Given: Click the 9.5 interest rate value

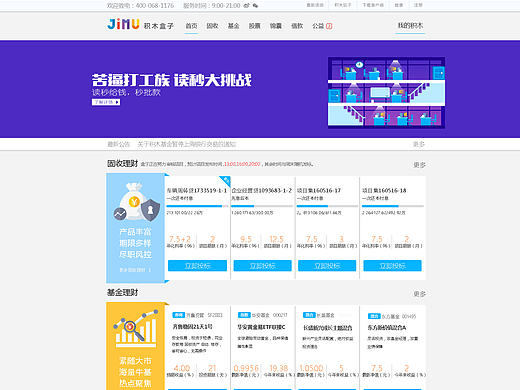Looking at the screenshot, I should click(246, 239).
